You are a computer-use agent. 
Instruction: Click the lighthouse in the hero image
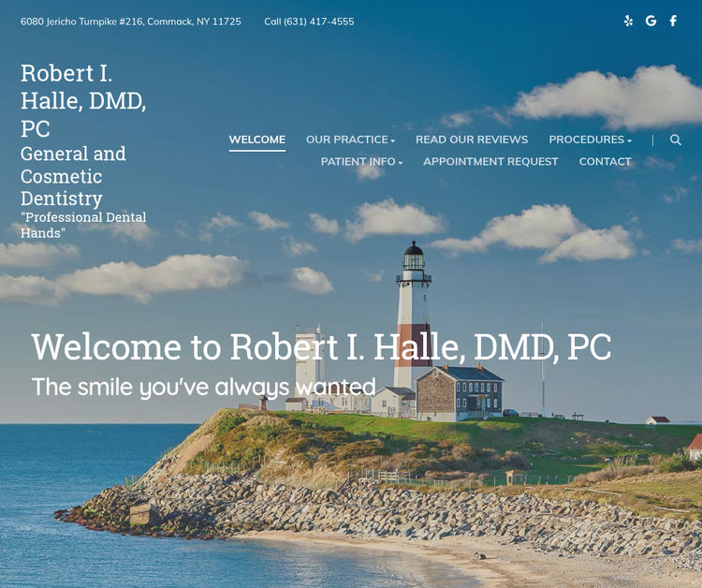pos(413,300)
